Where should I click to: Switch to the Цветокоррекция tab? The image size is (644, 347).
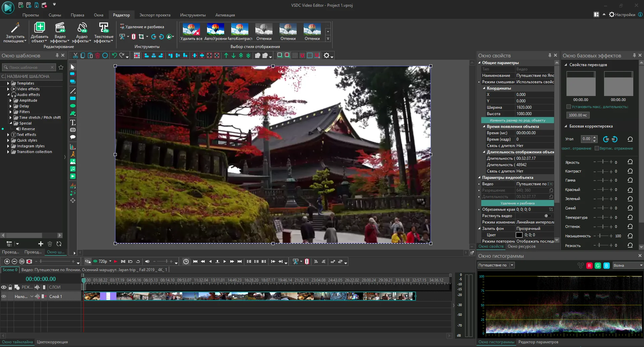pyautogui.click(x=52, y=342)
